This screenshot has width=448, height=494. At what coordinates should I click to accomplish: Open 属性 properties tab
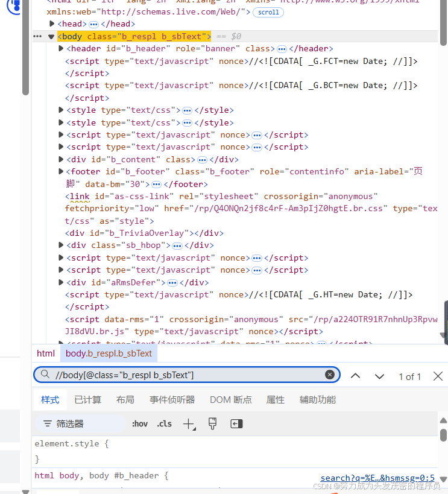coord(276,399)
